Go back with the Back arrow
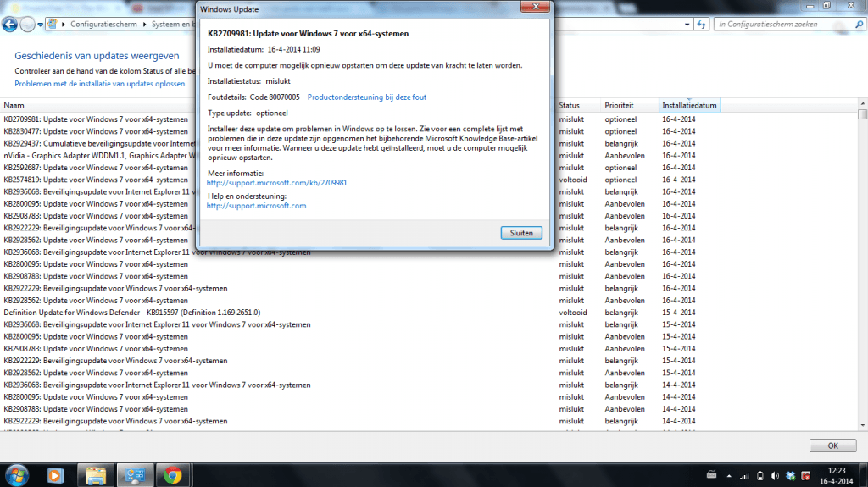Screen dimensions: 868x487 10,25
